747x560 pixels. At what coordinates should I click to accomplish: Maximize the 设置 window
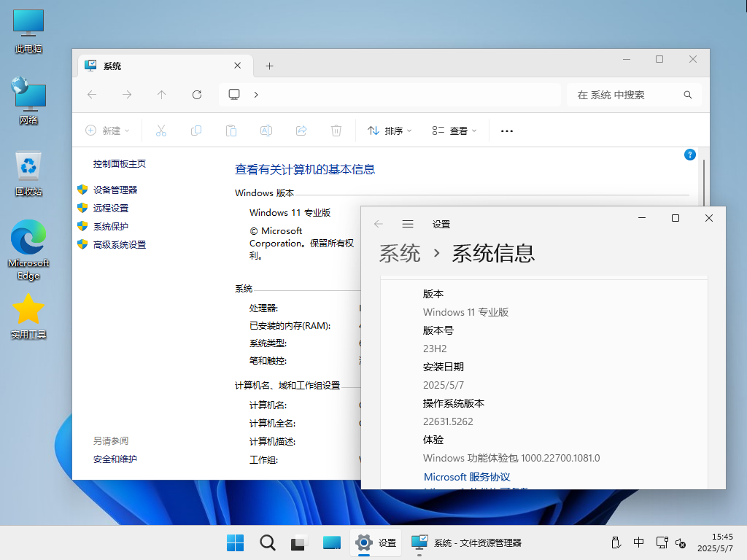tap(675, 218)
